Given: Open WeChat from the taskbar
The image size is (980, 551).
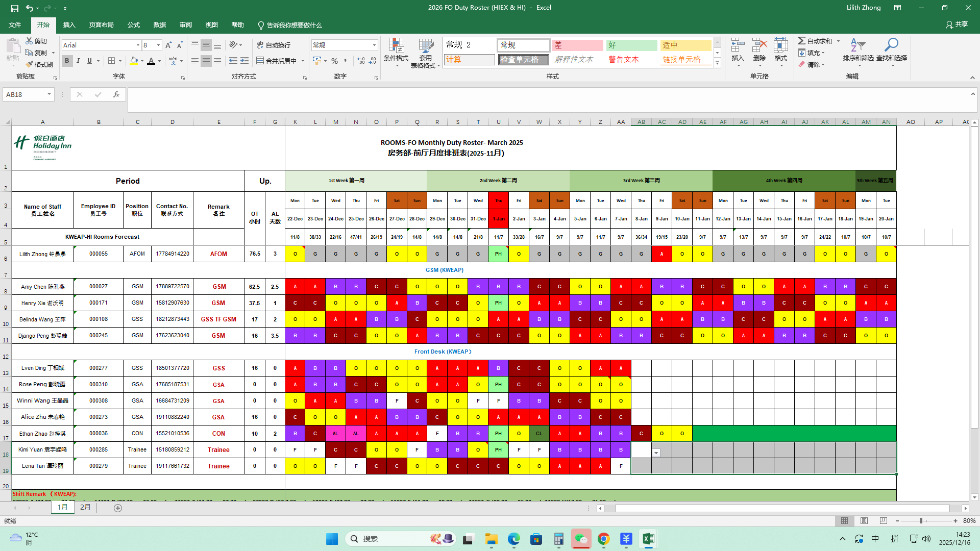Looking at the screenshot, I should point(581,539).
